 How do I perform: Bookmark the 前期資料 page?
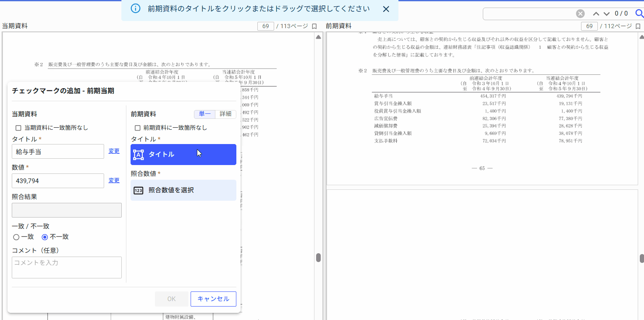pos(638,26)
